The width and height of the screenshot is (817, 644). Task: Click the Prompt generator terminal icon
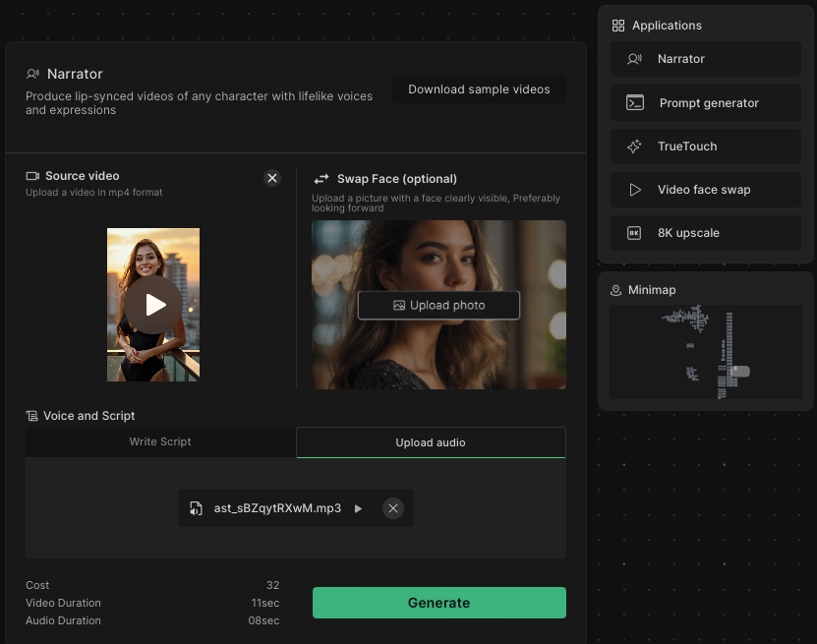(635, 102)
